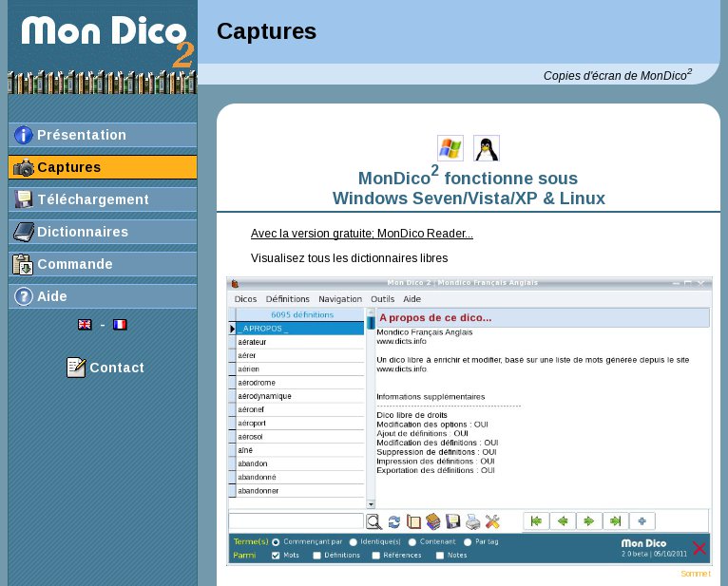Open the Téléchargement page

102,199
